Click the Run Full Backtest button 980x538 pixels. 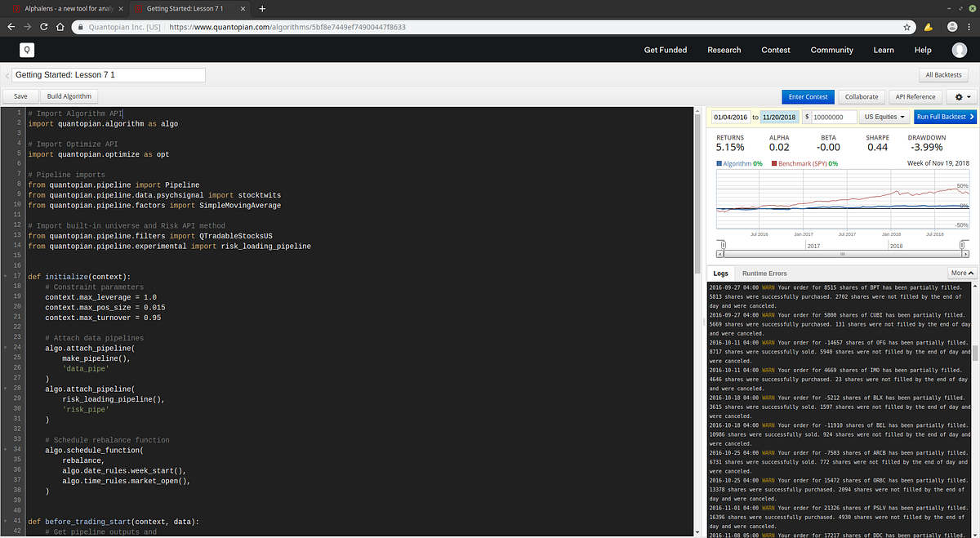pyautogui.click(x=943, y=117)
